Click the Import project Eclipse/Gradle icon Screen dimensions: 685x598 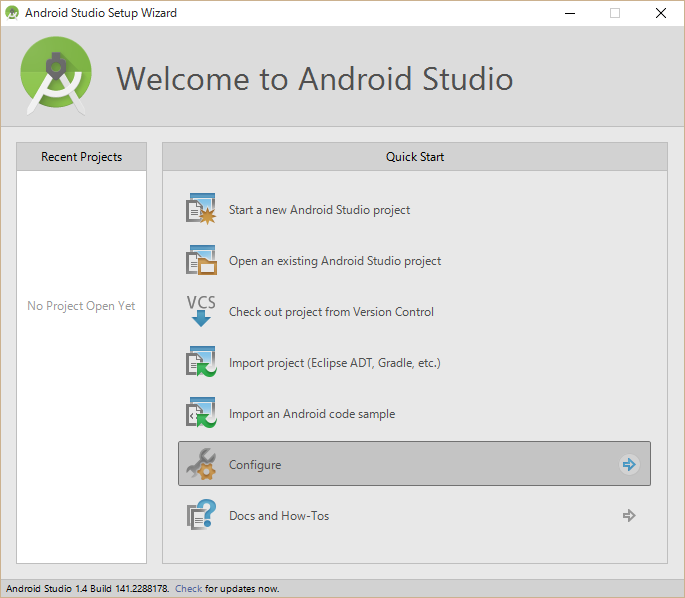pos(201,362)
